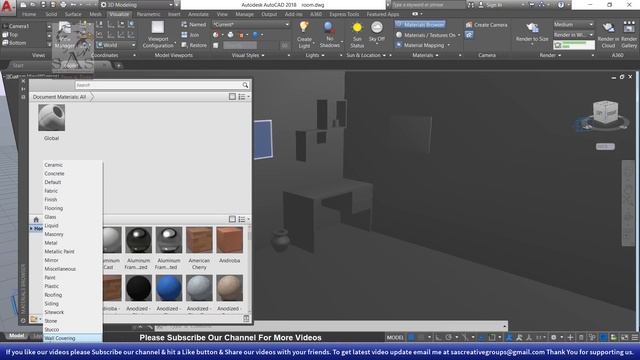Select the Global material thumbnail
Image resolution: width=640 pixels, height=360 pixels.
coord(51,118)
